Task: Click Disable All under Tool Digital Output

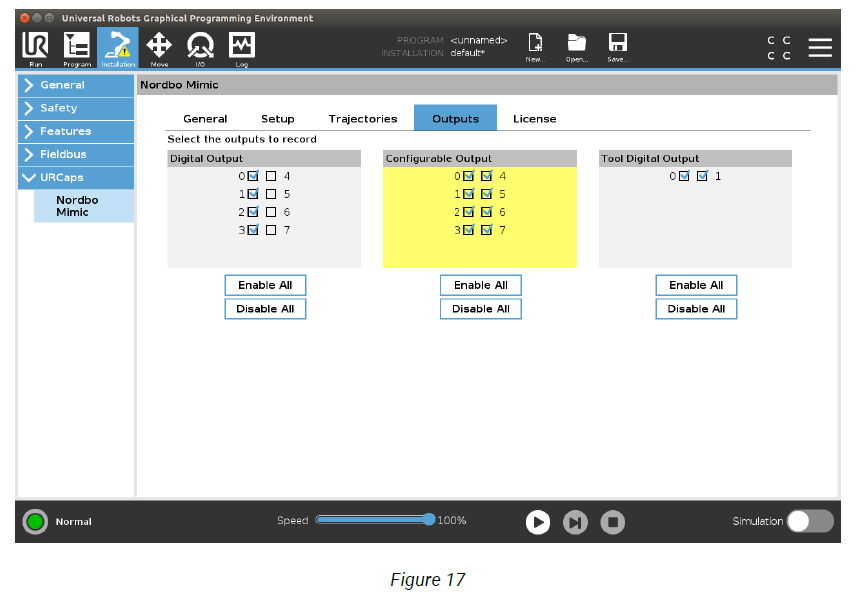Action: 697,309
